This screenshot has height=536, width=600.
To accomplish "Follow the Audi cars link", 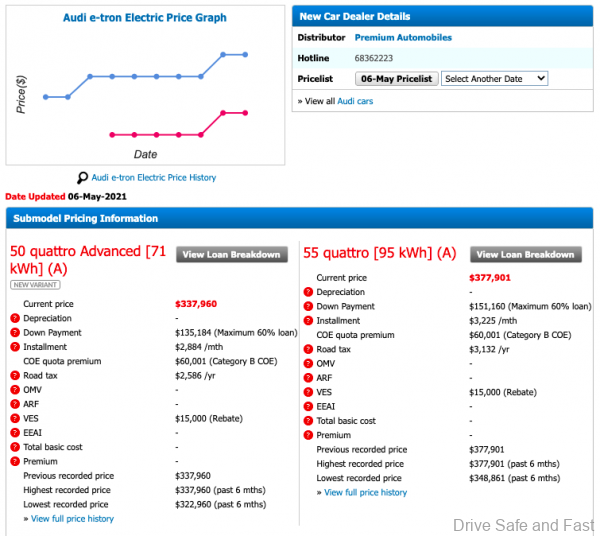I will (x=355, y=101).
